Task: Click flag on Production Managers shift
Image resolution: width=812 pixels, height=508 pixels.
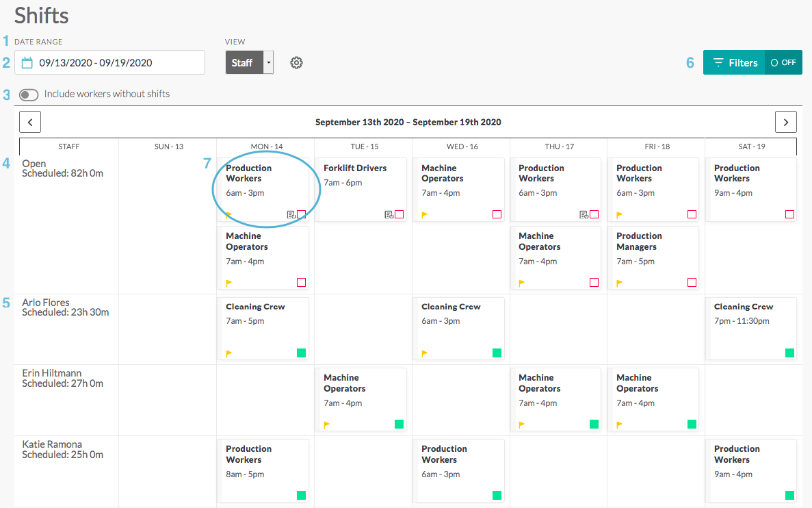Action: coord(619,283)
